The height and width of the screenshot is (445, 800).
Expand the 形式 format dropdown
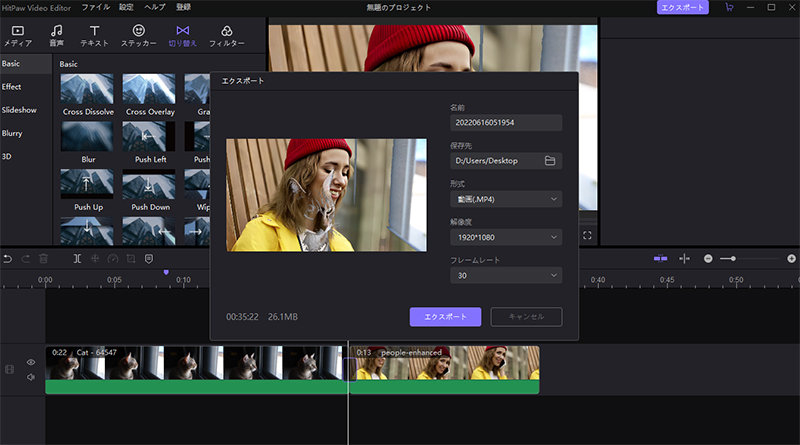tap(505, 199)
